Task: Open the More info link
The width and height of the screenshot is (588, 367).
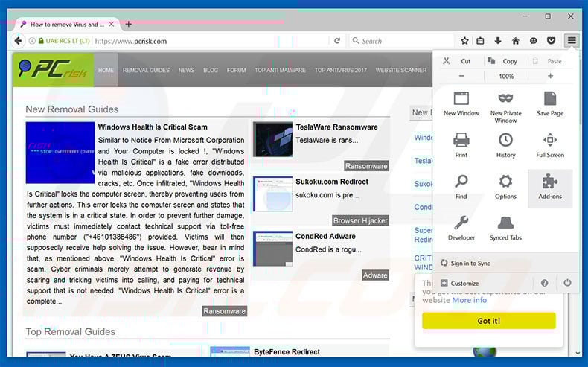Action: pos(470,300)
